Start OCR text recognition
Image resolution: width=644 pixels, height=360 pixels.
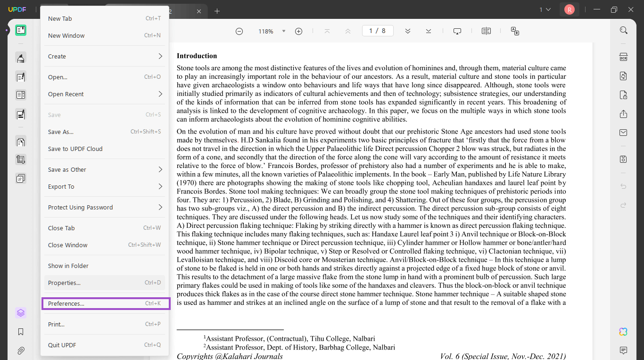(x=623, y=56)
